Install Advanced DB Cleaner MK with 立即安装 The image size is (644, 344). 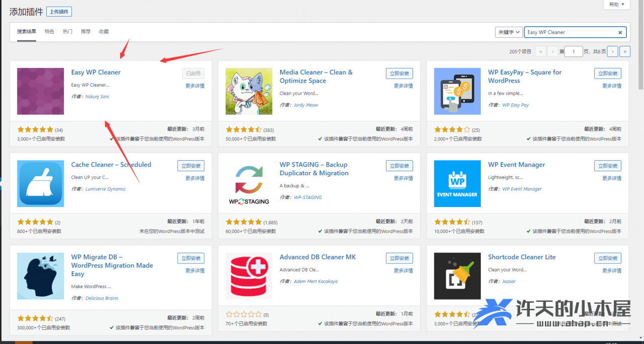click(399, 258)
